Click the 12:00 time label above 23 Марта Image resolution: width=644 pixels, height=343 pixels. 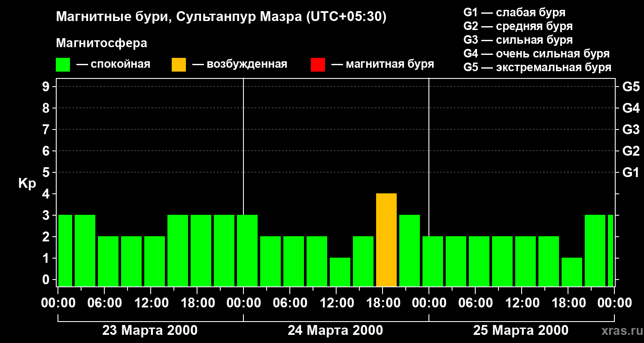pos(151,303)
